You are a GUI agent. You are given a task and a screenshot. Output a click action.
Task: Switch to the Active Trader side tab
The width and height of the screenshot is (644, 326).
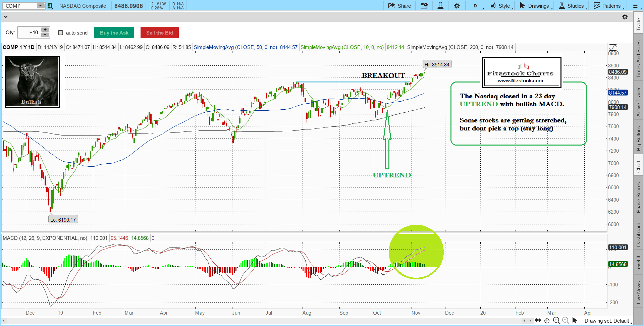pyautogui.click(x=639, y=102)
